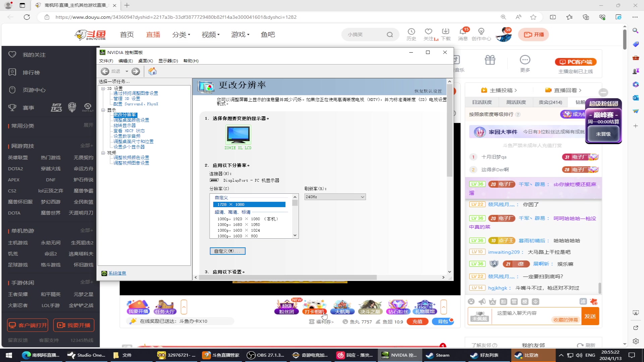
Task: Open the 历史 history icon
Action: click(411, 34)
